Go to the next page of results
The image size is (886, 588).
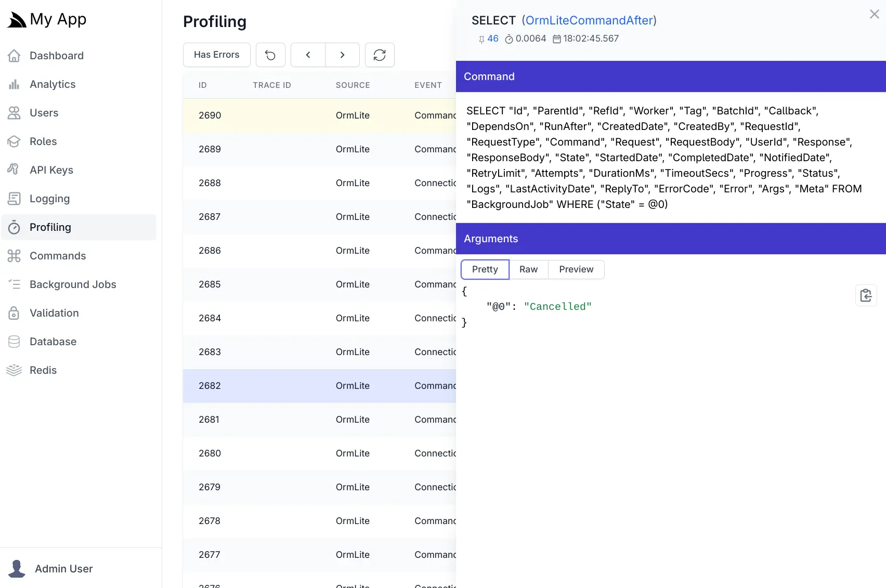(x=342, y=55)
